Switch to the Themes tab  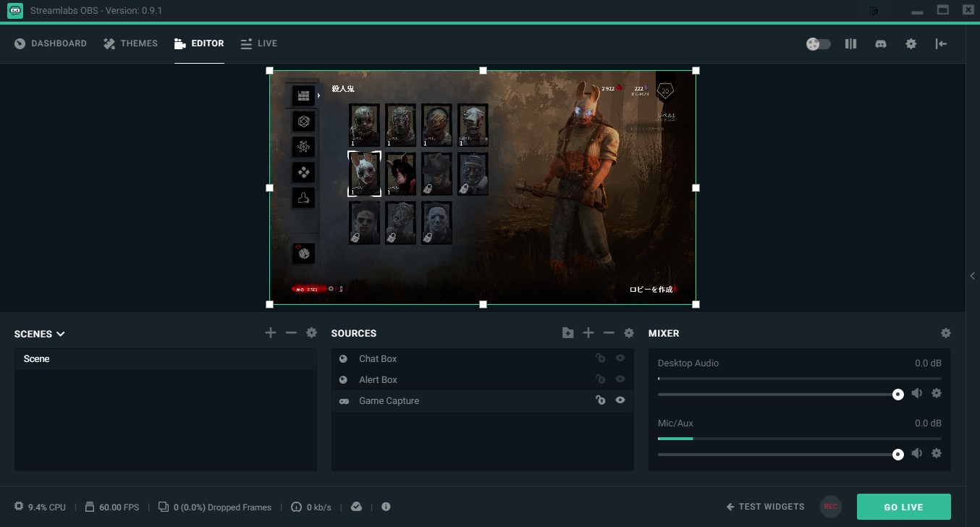130,43
